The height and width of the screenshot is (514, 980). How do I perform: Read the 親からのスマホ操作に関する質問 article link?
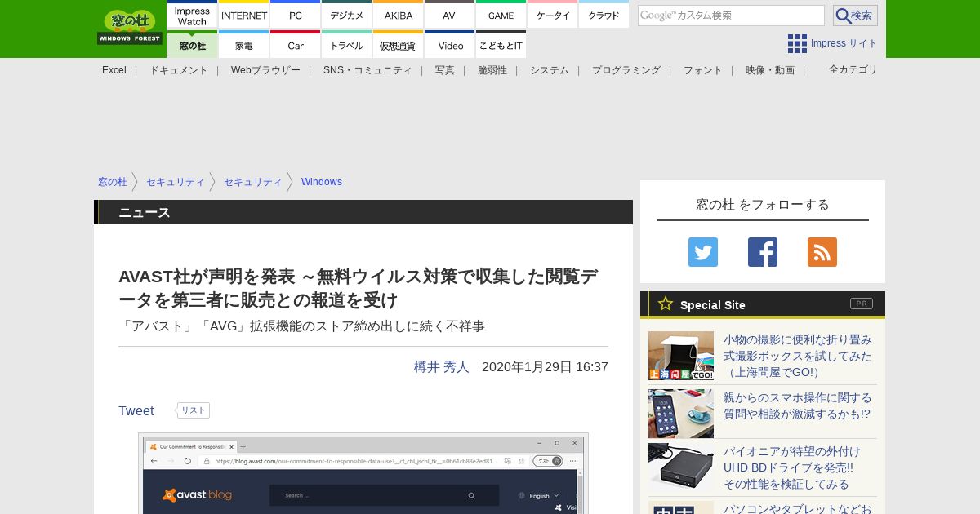pos(798,405)
